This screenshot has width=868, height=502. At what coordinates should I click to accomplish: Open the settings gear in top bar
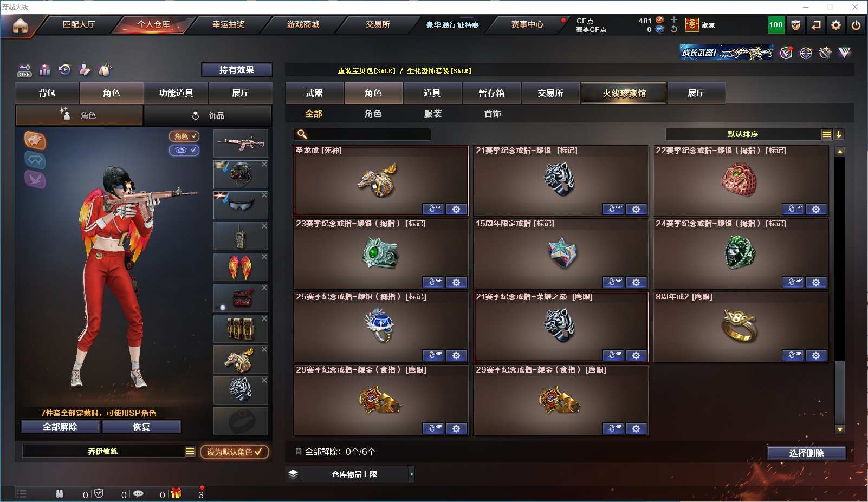pyautogui.click(x=836, y=25)
